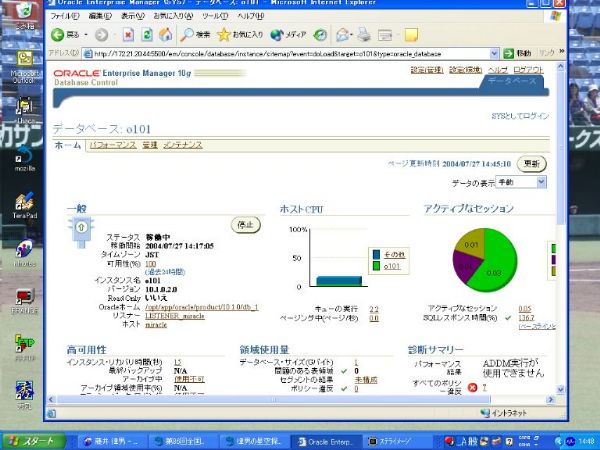
Task: Open the 設定(環境) link in the header
Action: point(465,70)
